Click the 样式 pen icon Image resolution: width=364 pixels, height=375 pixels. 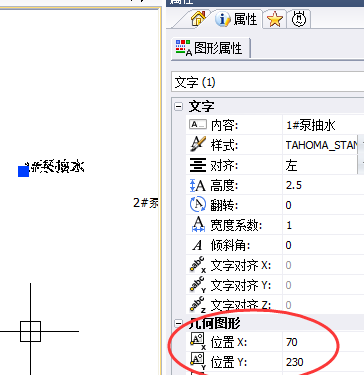pyautogui.click(x=198, y=145)
